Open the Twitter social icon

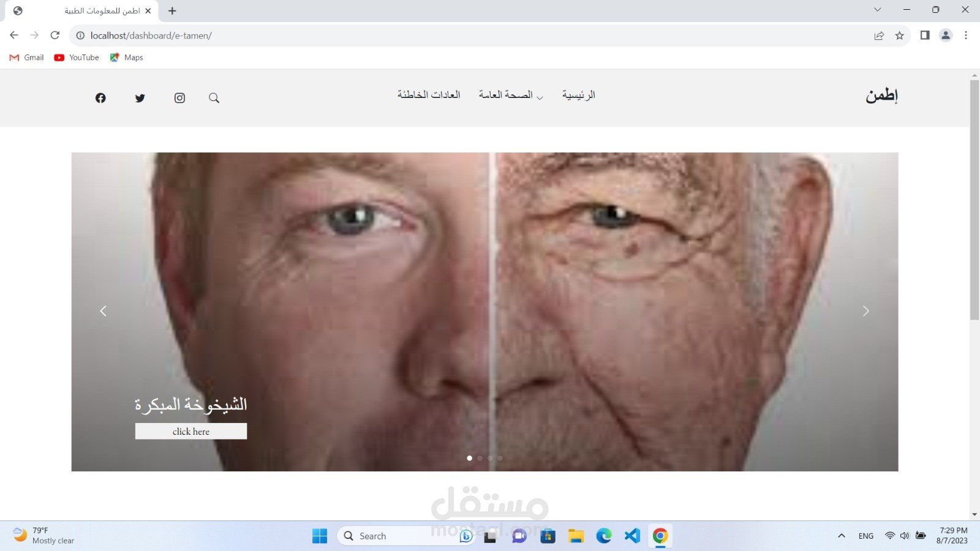(x=140, y=98)
